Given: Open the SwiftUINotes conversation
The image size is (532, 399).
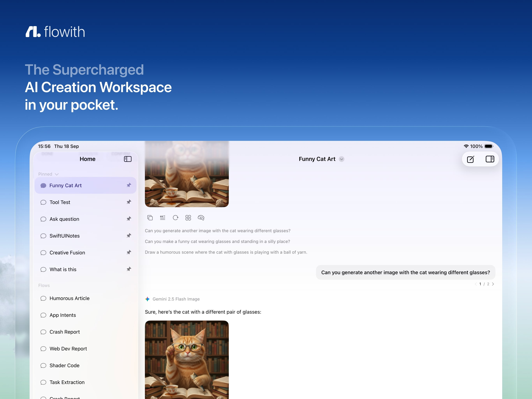Looking at the screenshot, I should 85,236.
